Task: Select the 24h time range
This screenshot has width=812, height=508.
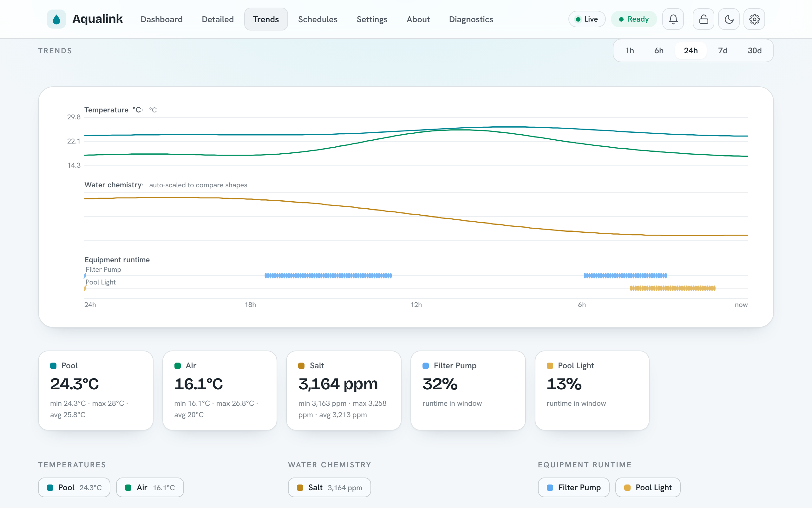Action: coord(691,51)
